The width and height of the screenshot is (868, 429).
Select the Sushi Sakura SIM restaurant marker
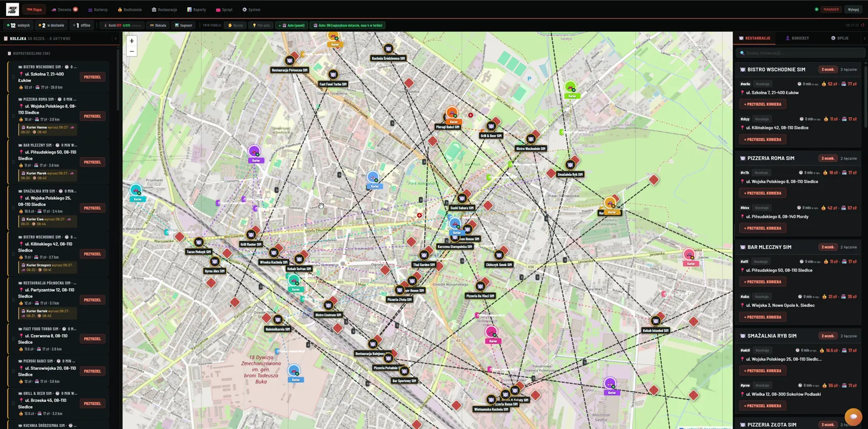(462, 199)
